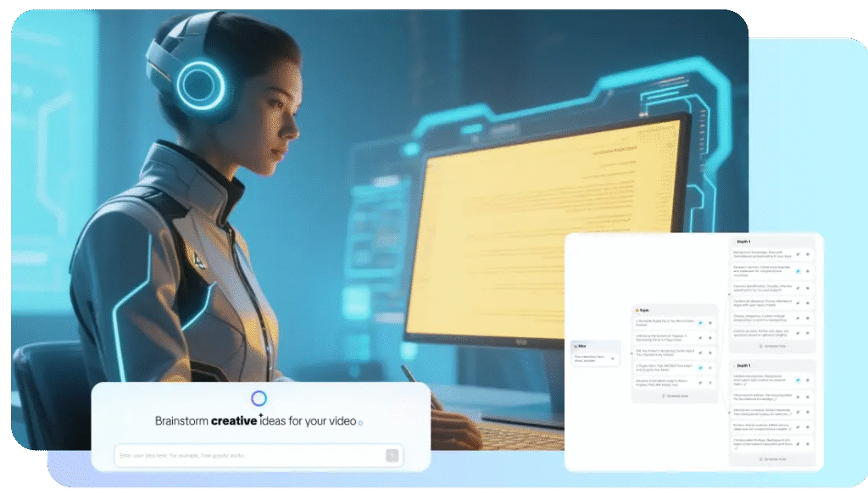Unpin the first Topic item about puppy facts
This screenshot has width=868, height=489.
click(x=700, y=322)
